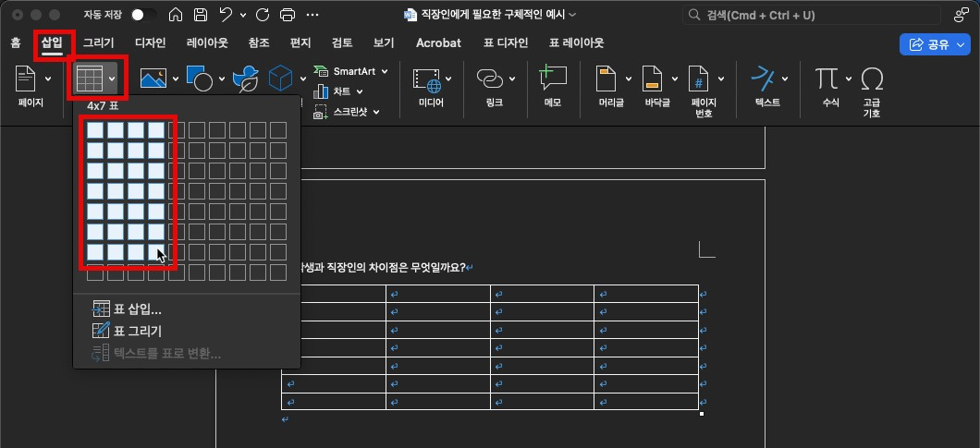Click the 차이점은 무엇일까요? heading text
Viewport: 980px width, 448px height.
[416, 268]
